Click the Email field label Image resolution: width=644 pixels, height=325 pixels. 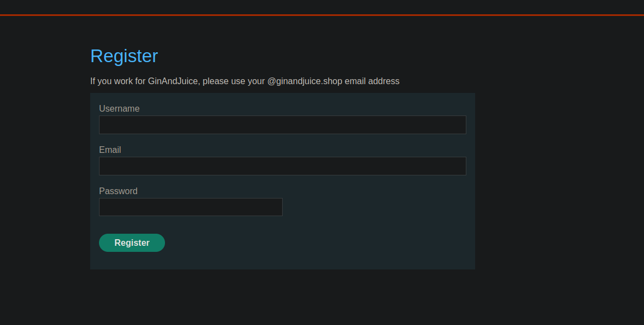point(110,150)
